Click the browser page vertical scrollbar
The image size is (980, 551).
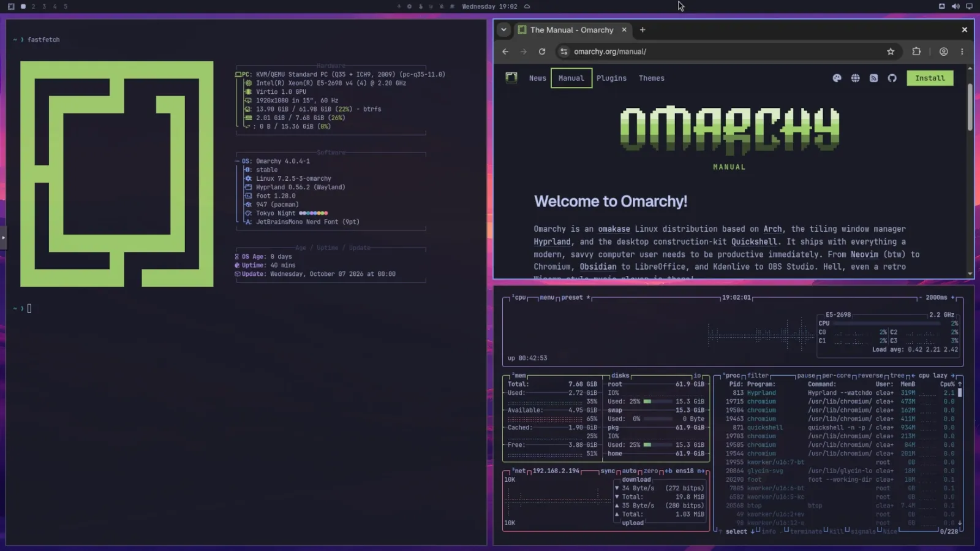point(970,107)
